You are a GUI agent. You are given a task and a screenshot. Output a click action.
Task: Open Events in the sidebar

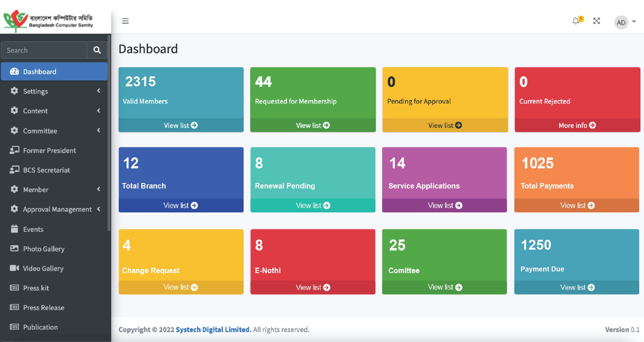point(33,229)
